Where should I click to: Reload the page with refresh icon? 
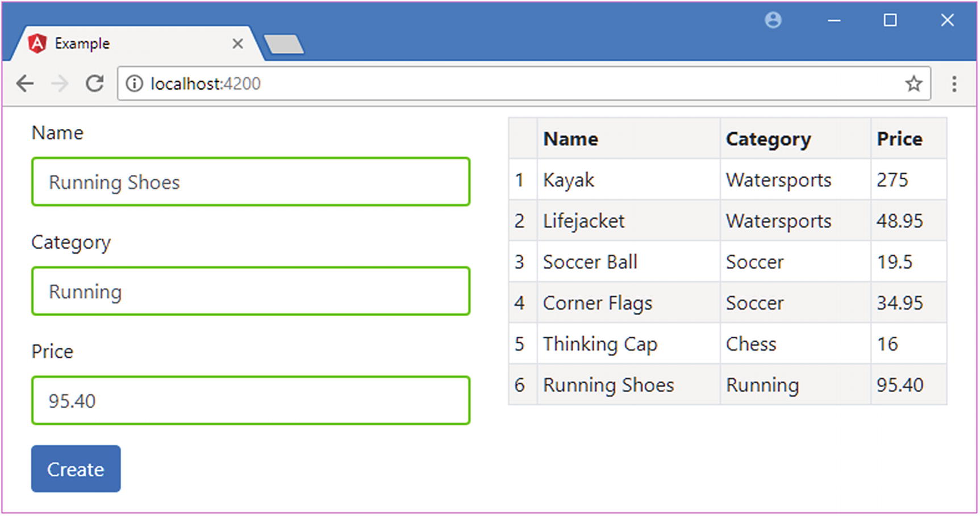(94, 84)
